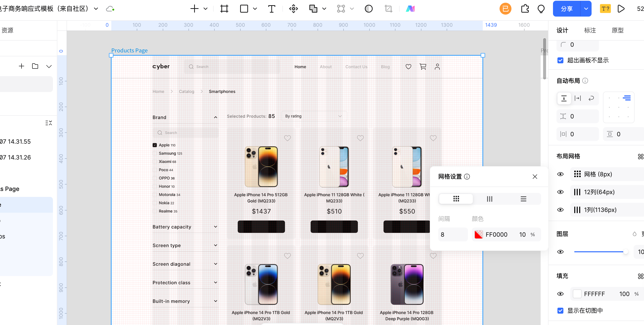Select the Rectangle shape tool

244,9
